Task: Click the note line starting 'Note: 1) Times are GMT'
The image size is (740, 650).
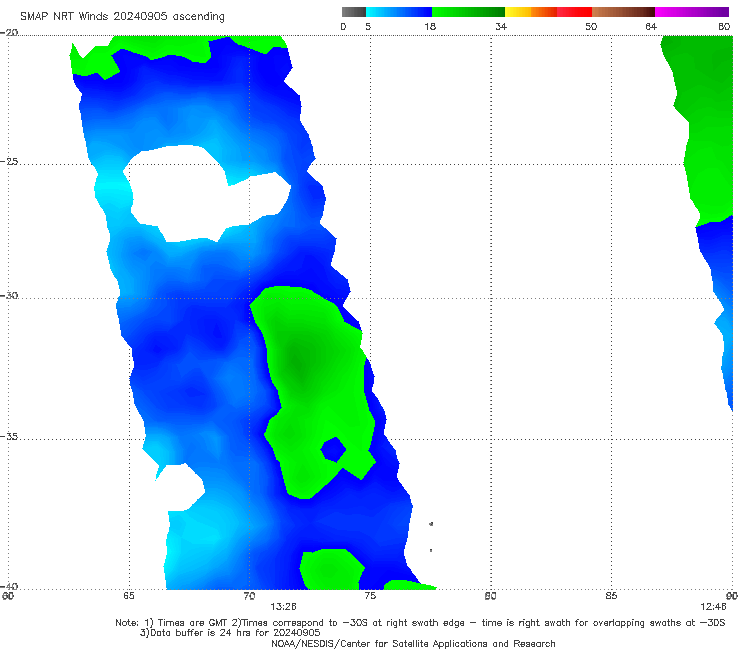Action: click(x=420, y=623)
